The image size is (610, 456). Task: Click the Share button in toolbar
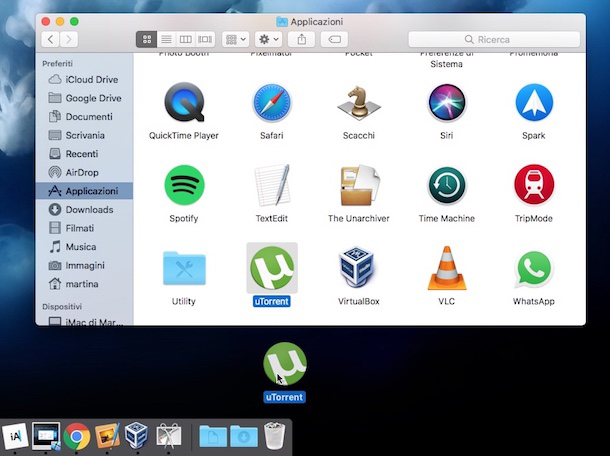(x=301, y=39)
